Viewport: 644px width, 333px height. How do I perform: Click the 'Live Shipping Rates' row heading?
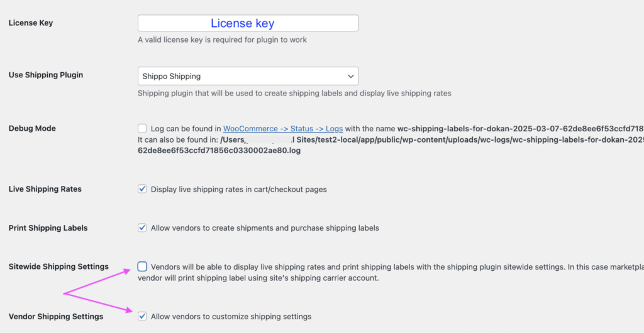pyautogui.click(x=45, y=189)
